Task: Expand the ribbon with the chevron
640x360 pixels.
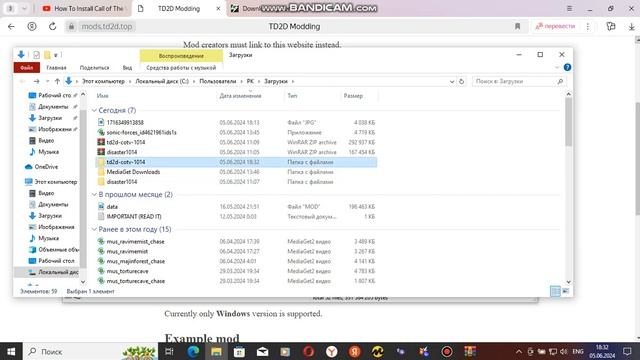Action: click(557, 67)
